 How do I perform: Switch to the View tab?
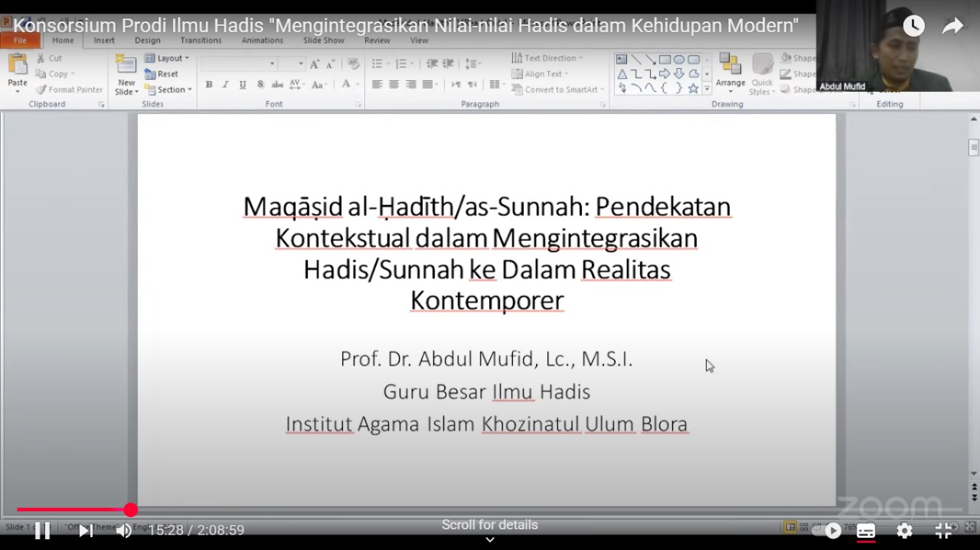pyautogui.click(x=419, y=41)
